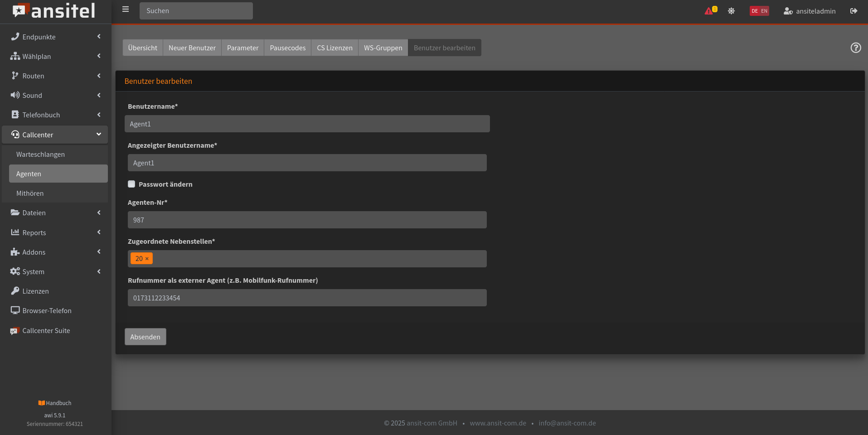Enable the Passwort ändern checkbox

click(131, 184)
